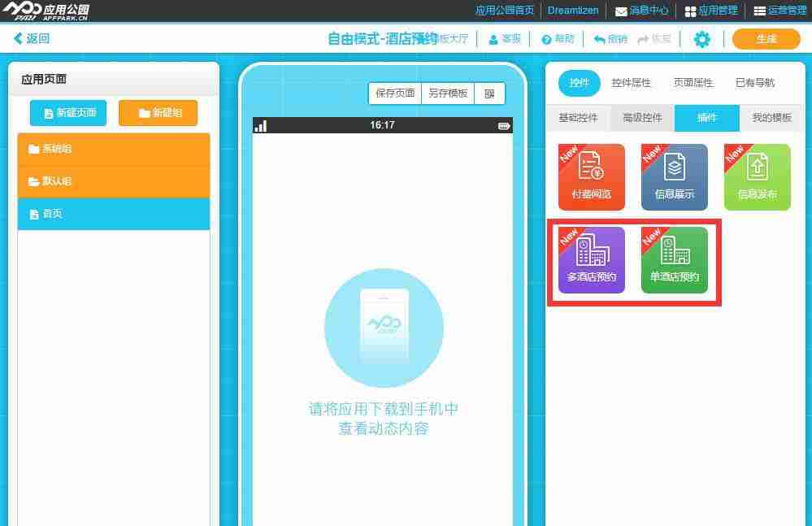
Task: Click the 撤销 undo arrow icon
Action: point(609,38)
